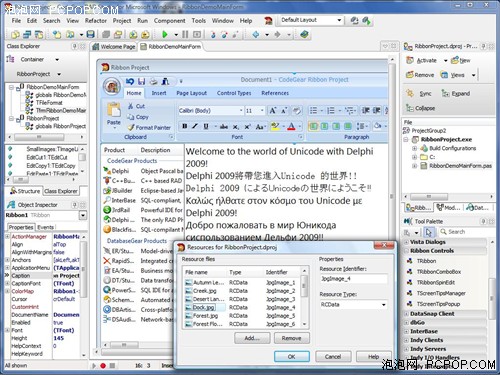Image resolution: width=500 pixels, height=375 pixels.
Task: Click the Shrink Font icon
Action: pos(284,110)
